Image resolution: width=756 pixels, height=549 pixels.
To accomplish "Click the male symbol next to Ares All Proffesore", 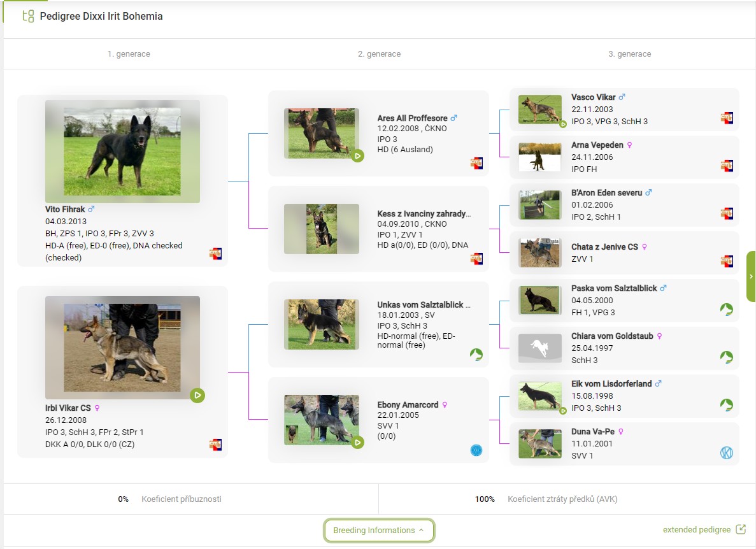I will 453,118.
